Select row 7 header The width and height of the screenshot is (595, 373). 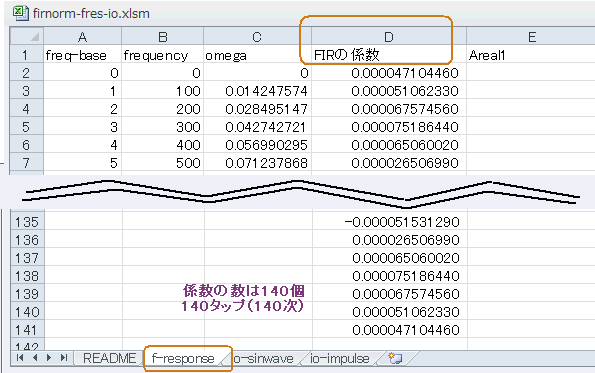(x=27, y=163)
